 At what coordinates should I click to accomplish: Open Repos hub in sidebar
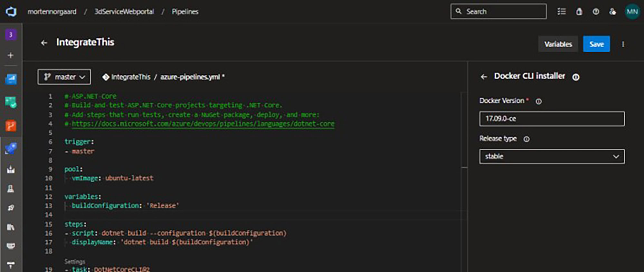click(x=11, y=126)
